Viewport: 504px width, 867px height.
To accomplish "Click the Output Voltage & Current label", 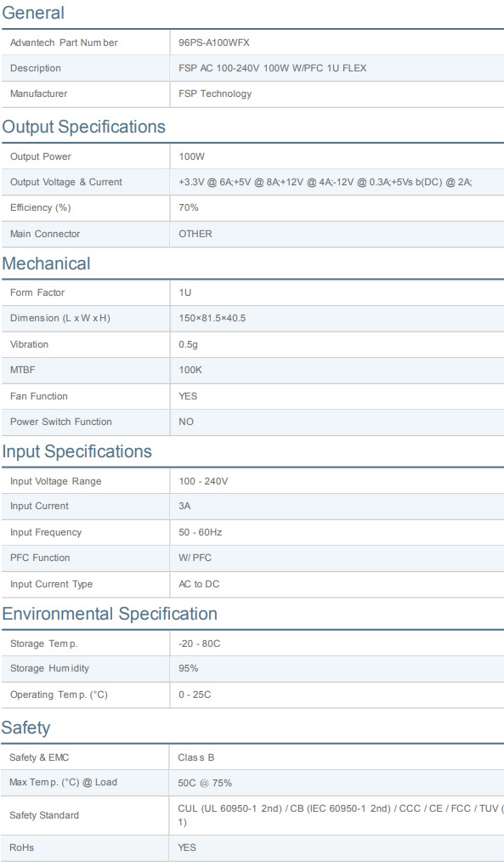I will pos(65,183).
